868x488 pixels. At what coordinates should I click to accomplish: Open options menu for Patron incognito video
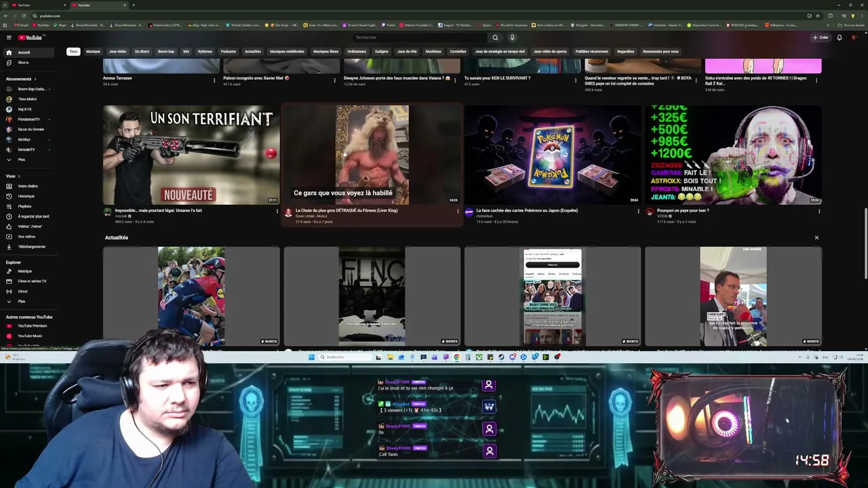[334, 80]
